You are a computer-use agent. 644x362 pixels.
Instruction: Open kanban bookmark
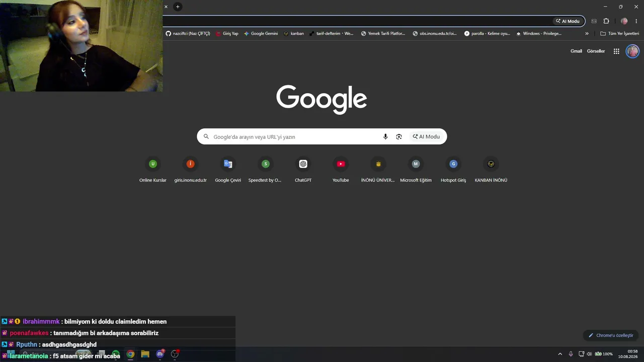(x=294, y=34)
